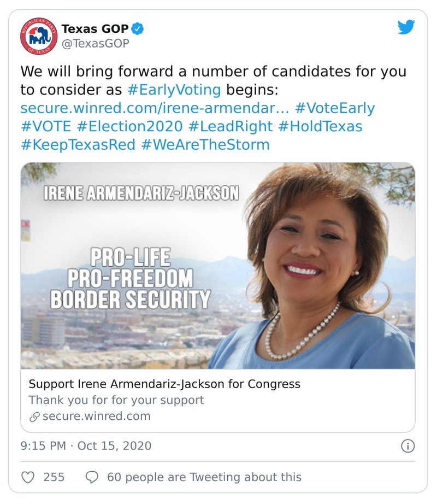Click the reply speech bubble icon
This screenshot has width=437, height=504.
tap(92, 477)
